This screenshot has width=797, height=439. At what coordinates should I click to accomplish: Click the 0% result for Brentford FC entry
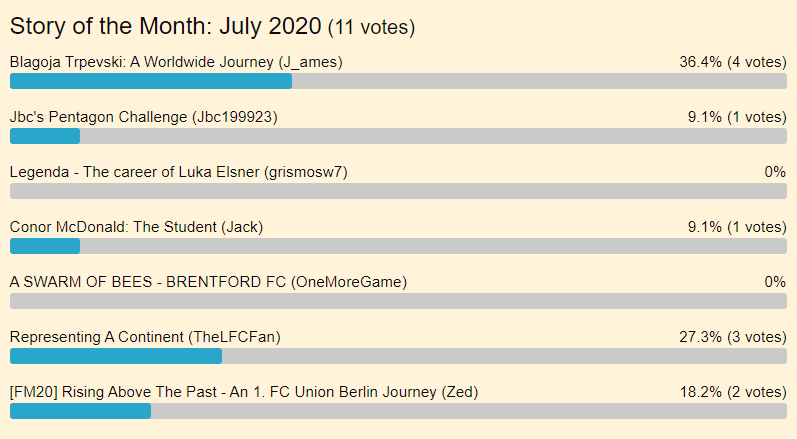[x=775, y=282]
